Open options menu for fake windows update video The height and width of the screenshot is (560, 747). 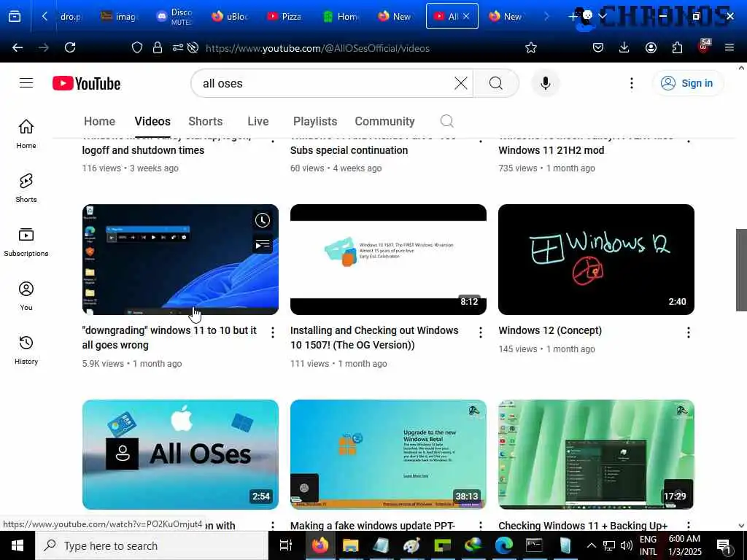pyautogui.click(x=481, y=526)
